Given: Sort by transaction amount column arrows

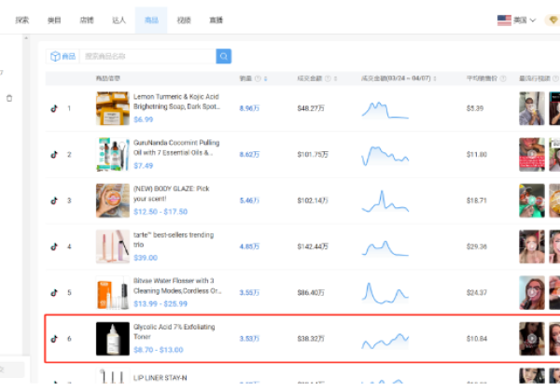Looking at the screenshot, I should (335, 78).
